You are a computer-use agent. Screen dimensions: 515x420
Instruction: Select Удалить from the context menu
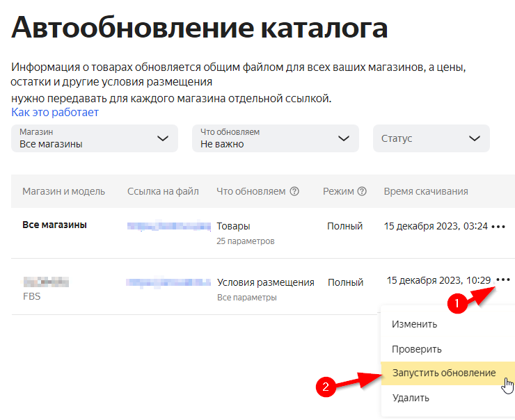[x=411, y=398]
